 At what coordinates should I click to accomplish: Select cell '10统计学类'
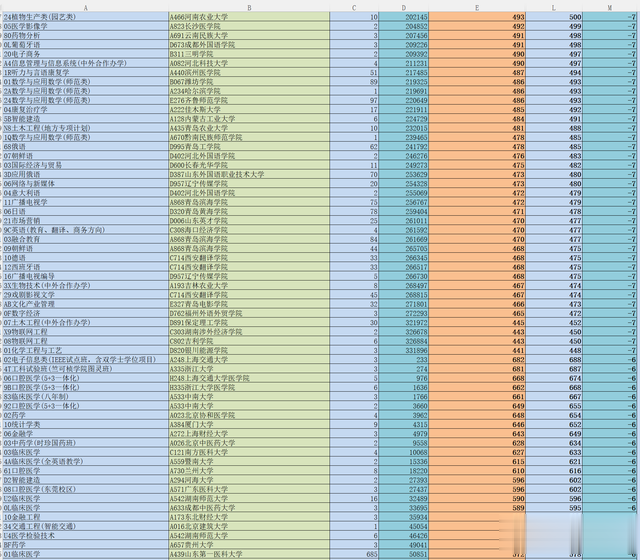click(x=85, y=424)
